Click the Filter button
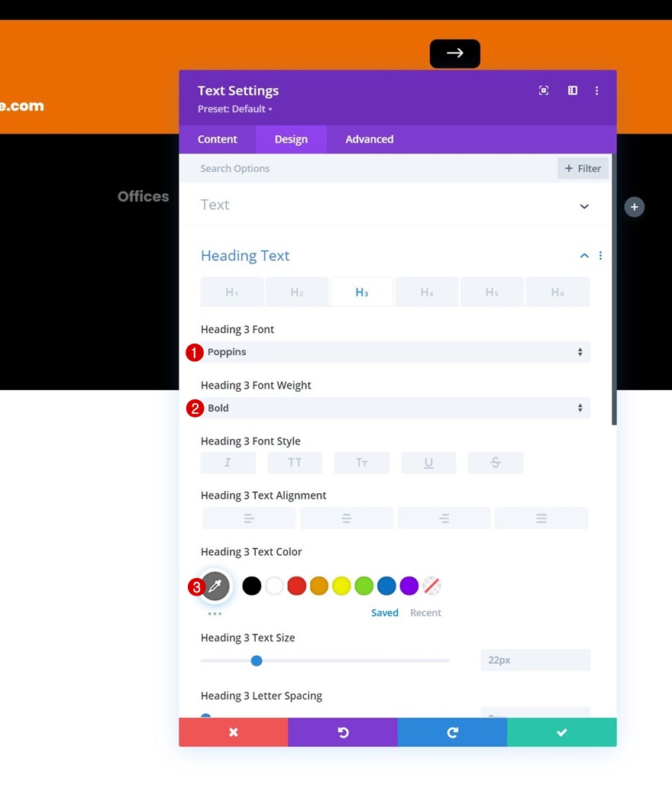 583,168
